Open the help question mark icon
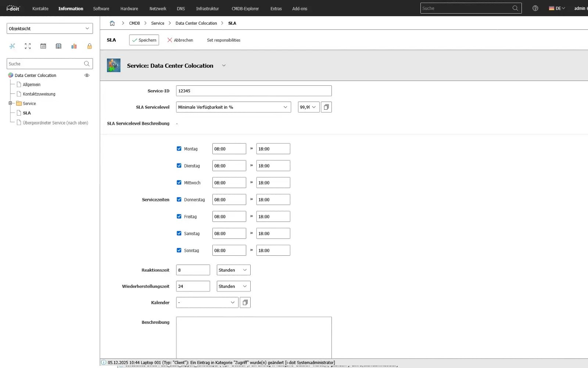 coord(535,8)
